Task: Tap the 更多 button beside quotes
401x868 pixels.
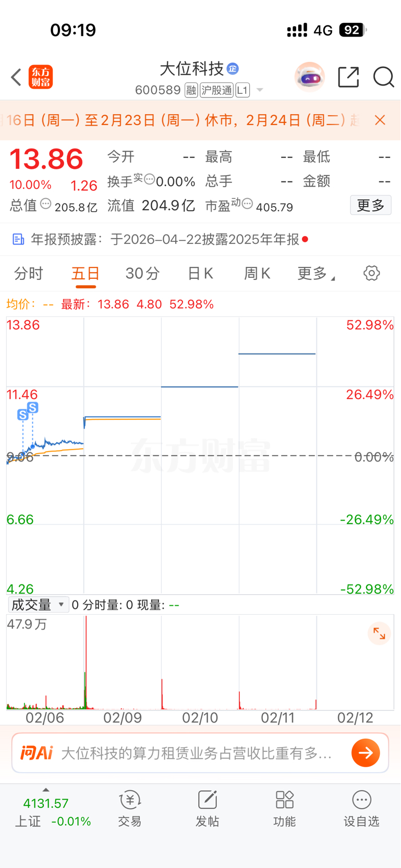Action: tap(371, 205)
